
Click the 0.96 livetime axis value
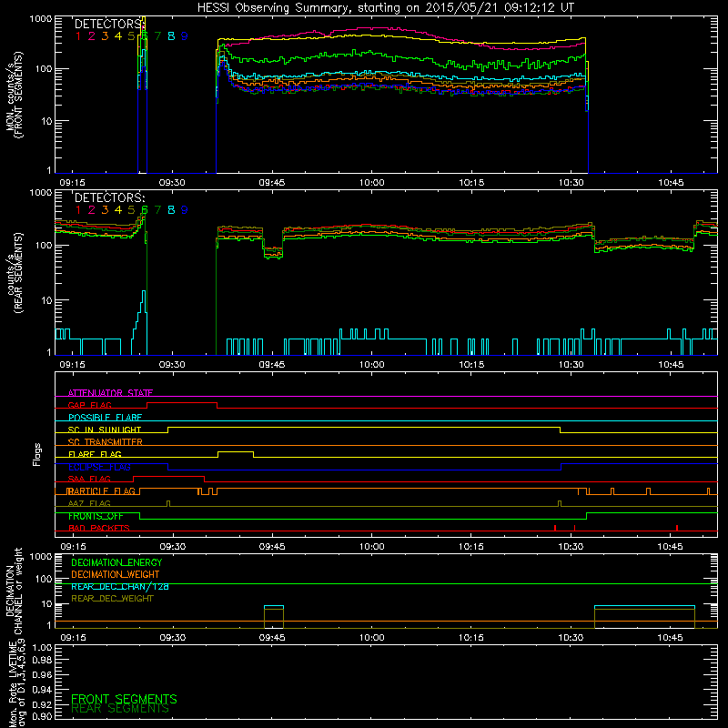(x=42, y=674)
